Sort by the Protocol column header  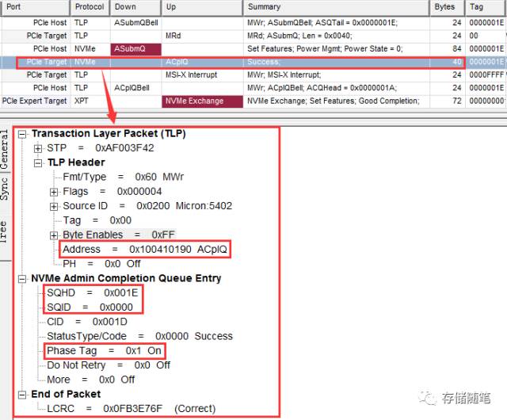click(90, 7)
